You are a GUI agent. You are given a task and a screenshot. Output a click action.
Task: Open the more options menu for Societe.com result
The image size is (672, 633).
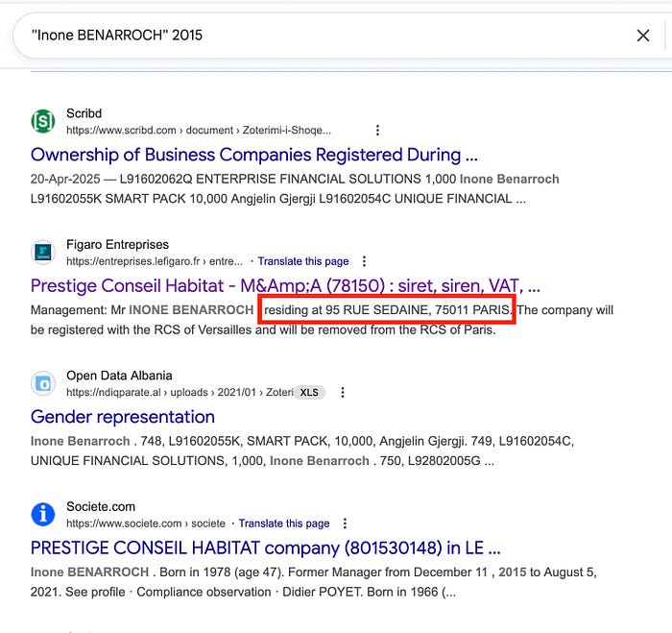pyautogui.click(x=345, y=523)
